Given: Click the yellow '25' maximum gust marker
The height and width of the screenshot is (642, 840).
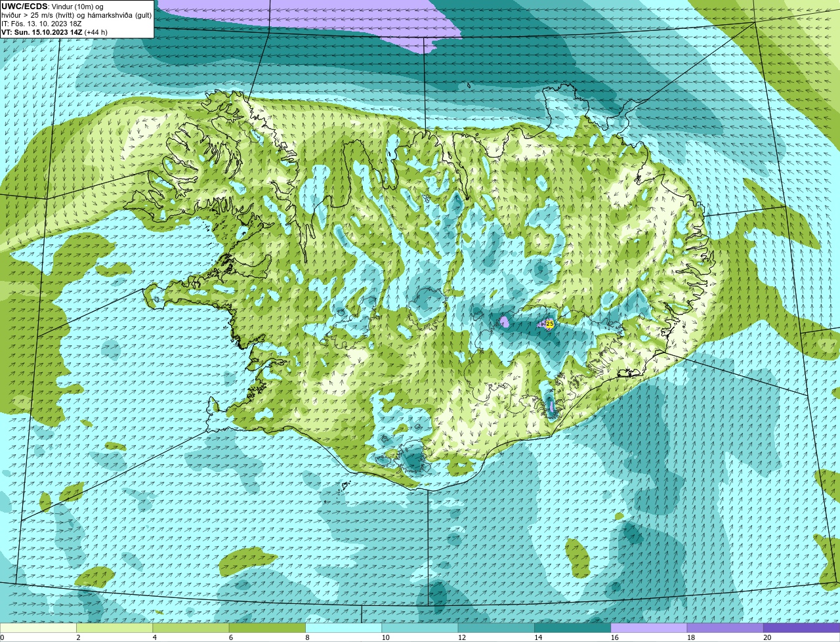Looking at the screenshot, I should point(550,324).
